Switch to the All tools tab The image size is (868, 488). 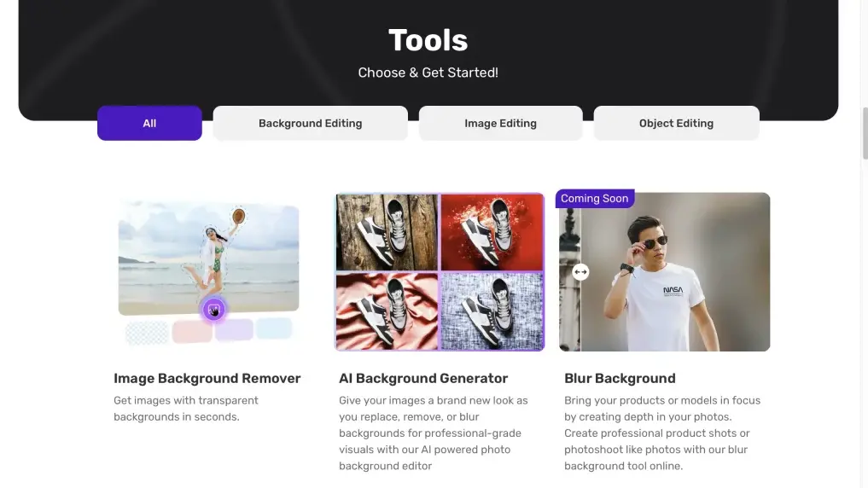pos(149,123)
